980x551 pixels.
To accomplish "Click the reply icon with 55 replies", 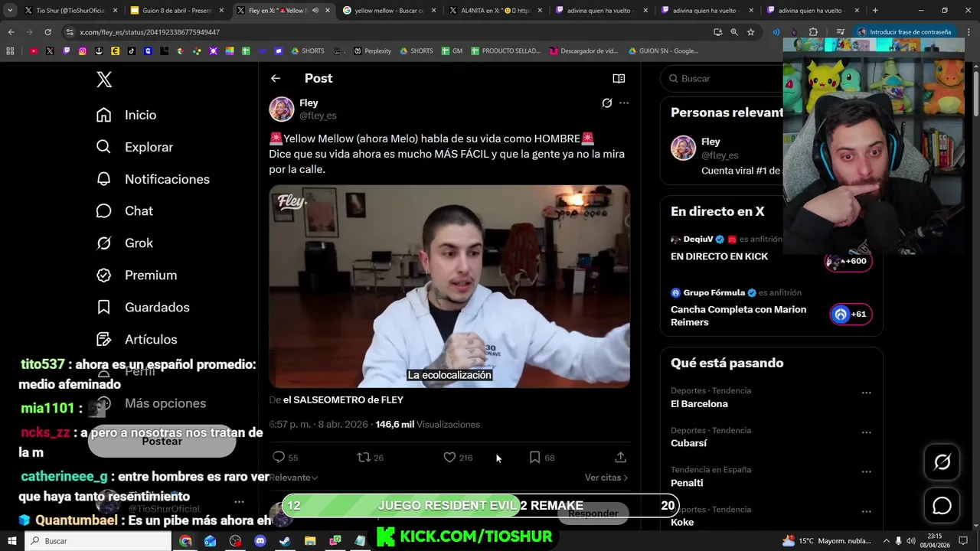I will point(279,458).
